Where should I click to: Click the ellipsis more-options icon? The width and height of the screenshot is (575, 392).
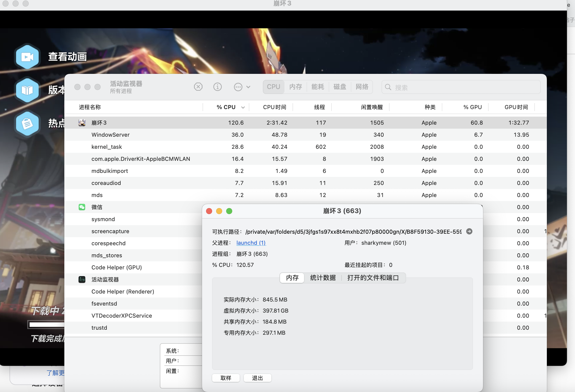(238, 87)
